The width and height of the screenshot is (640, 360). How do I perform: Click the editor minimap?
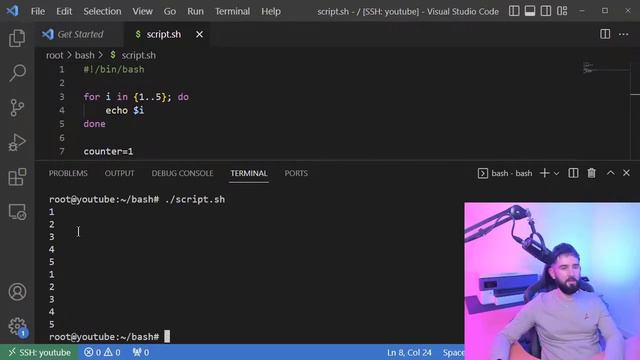tap(605, 69)
